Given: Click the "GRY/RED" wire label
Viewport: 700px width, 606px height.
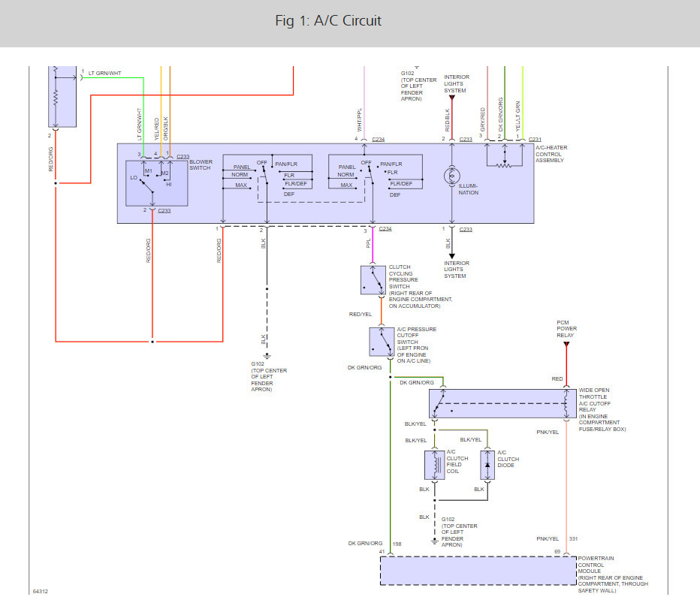Looking at the screenshot, I should click(x=483, y=119).
